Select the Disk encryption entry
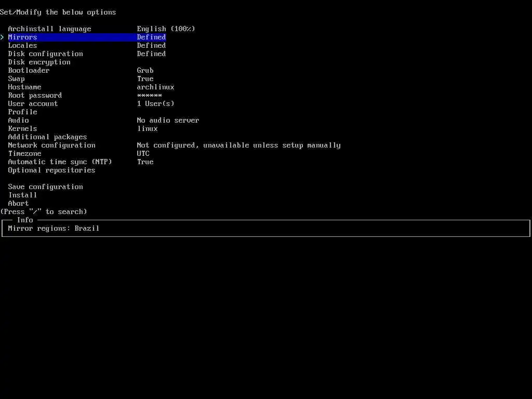Image resolution: width=532 pixels, height=399 pixels. tap(39, 62)
